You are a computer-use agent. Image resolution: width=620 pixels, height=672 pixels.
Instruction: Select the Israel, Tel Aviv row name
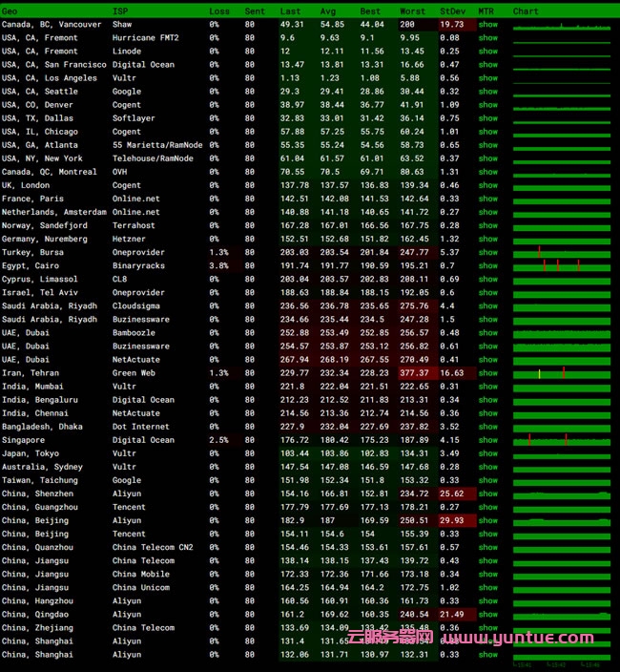[40, 292]
